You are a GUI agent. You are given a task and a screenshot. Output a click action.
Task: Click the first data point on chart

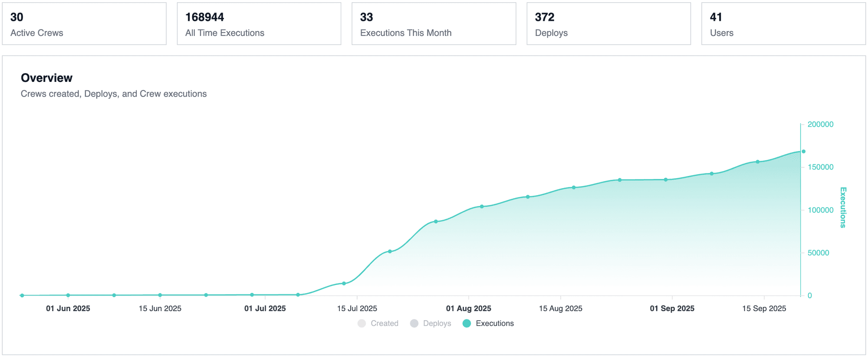coord(22,296)
